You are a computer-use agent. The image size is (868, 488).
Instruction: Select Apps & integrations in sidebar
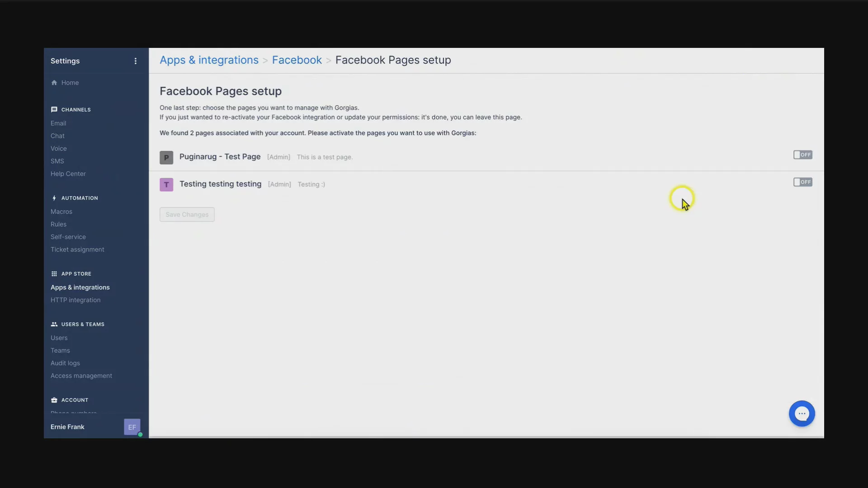coord(80,288)
